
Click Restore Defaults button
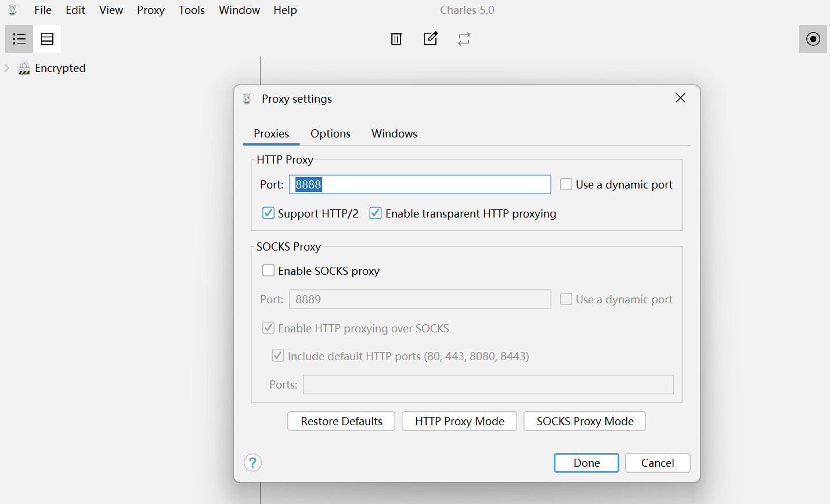(341, 421)
